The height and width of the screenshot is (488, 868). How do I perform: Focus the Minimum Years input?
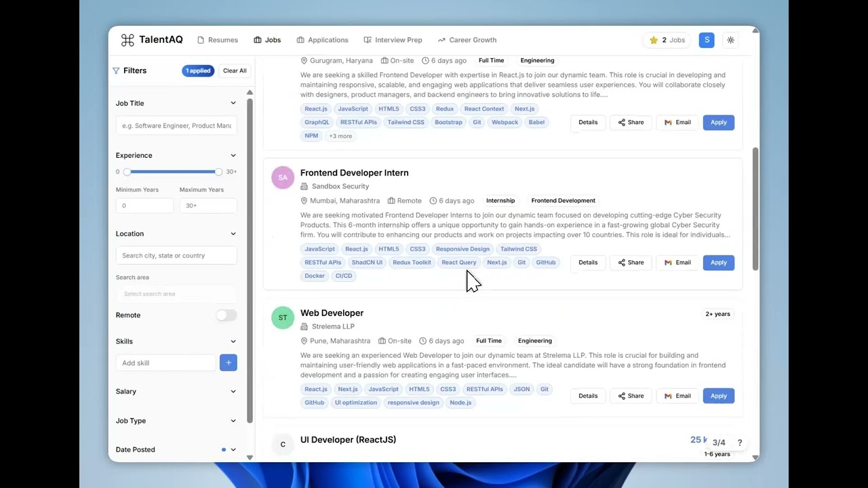(144, 205)
